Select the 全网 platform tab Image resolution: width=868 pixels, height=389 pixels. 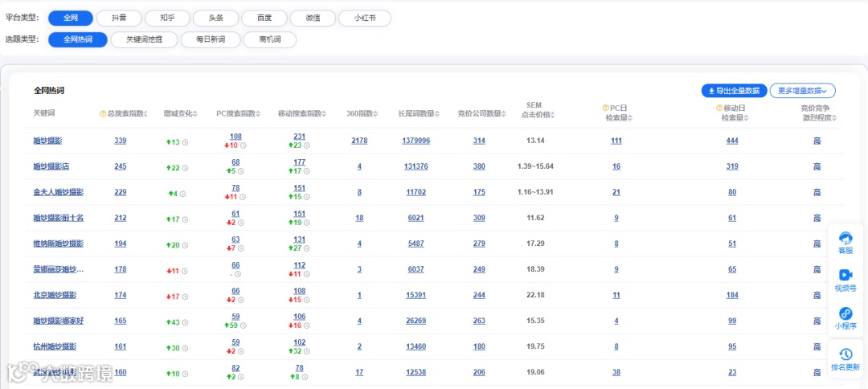pos(70,18)
